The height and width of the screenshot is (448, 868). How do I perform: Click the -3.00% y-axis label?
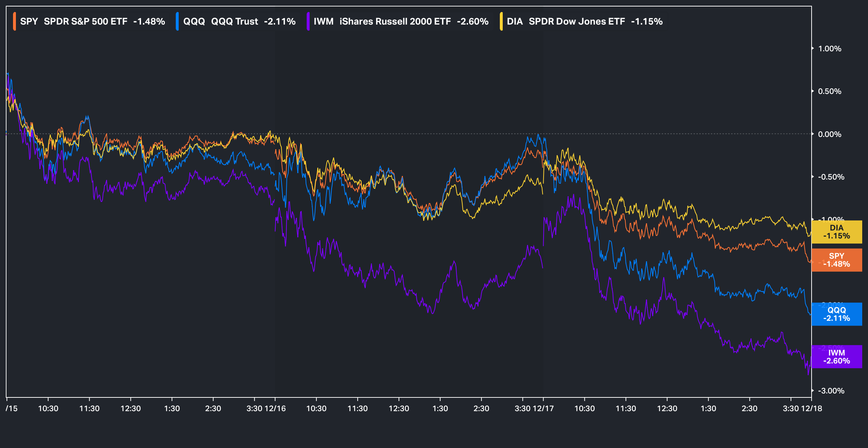tap(831, 391)
